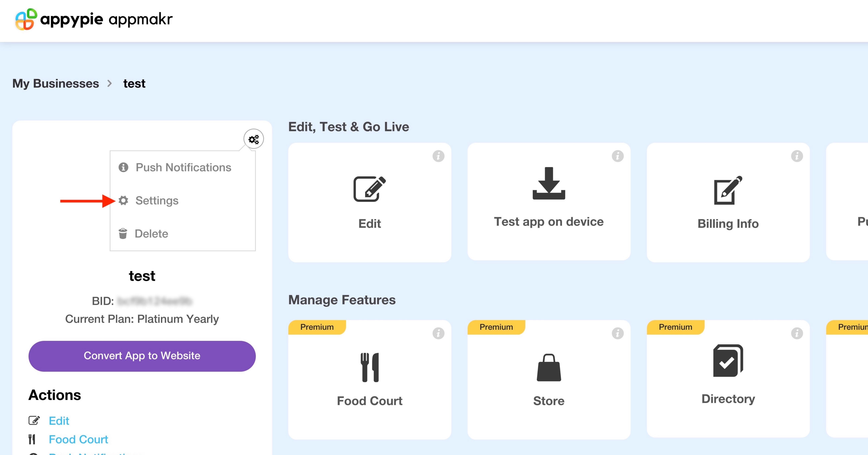The width and height of the screenshot is (868, 455).
Task: Click the 'appmakr' text in header
Action: tap(140, 19)
